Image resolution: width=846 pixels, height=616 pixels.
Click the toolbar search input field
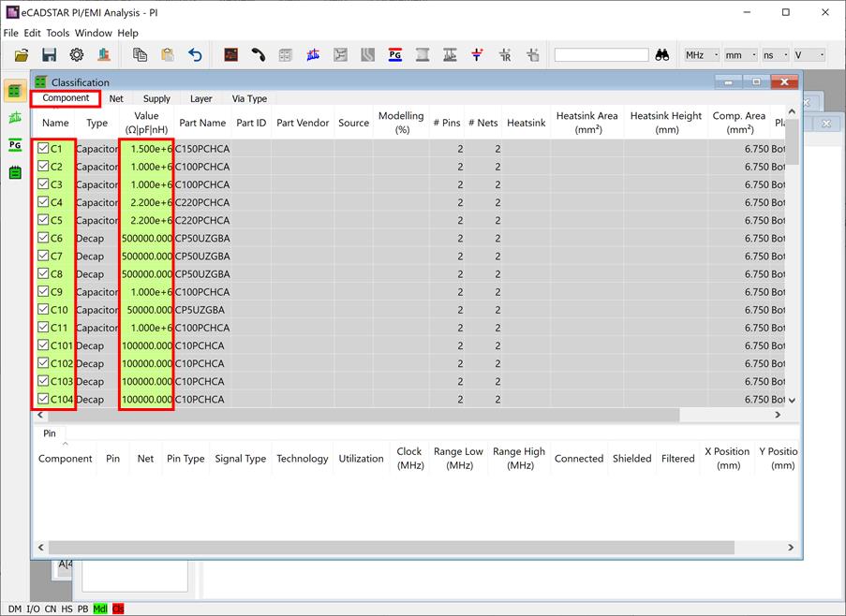point(601,55)
